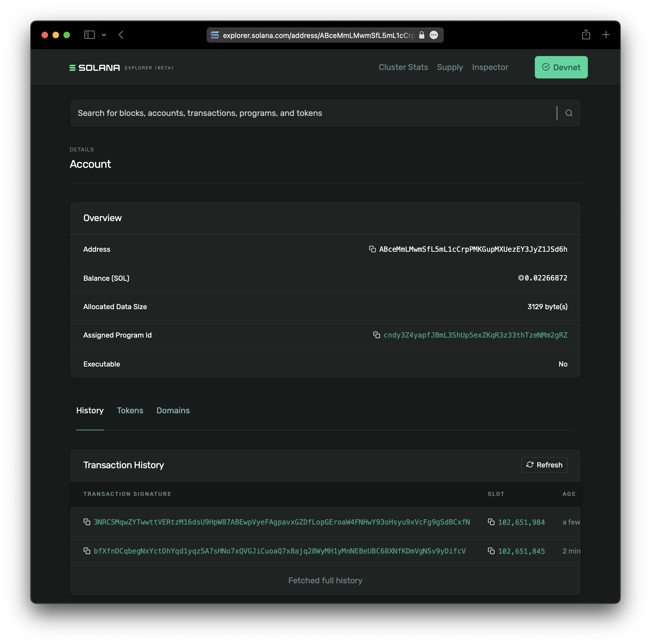The image size is (651, 644).
Task: Refresh the transaction history
Action: [544, 465]
